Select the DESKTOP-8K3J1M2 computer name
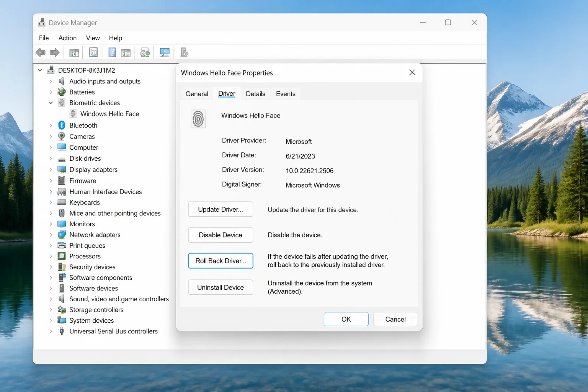This screenshot has width=588, height=392. tap(87, 70)
